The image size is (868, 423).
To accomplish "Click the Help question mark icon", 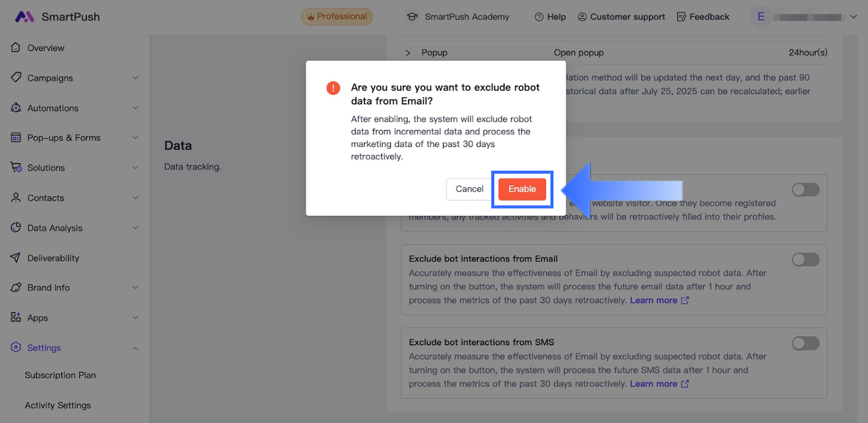I will 539,17.
